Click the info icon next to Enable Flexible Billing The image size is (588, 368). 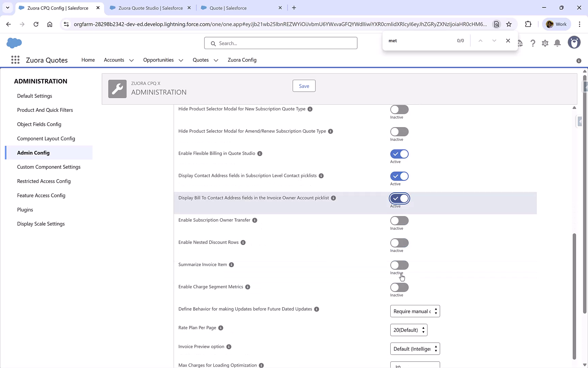[260, 153]
